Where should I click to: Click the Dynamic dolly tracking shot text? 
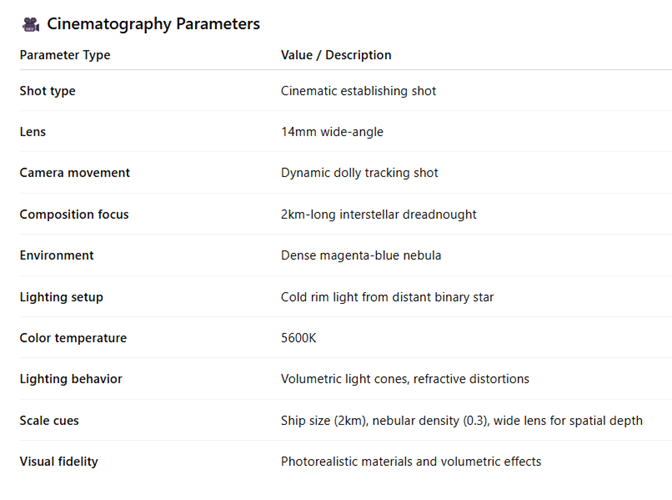(x=359, y=173)
